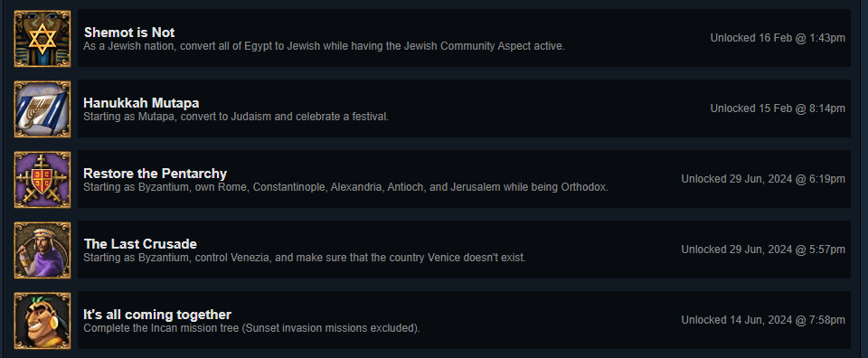Click the Shemot is Not description text
The image size is (868, 358).
324,46
